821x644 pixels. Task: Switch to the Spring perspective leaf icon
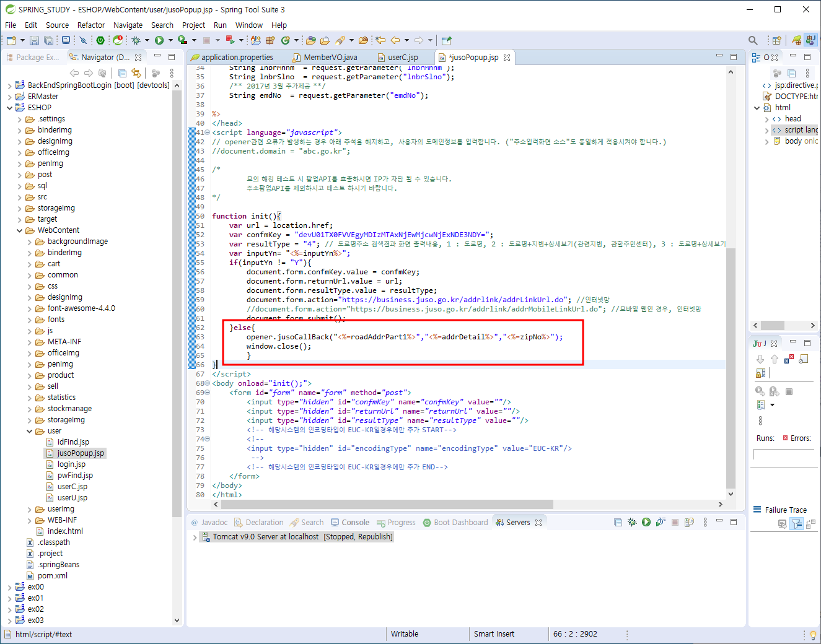click(797, 40)
